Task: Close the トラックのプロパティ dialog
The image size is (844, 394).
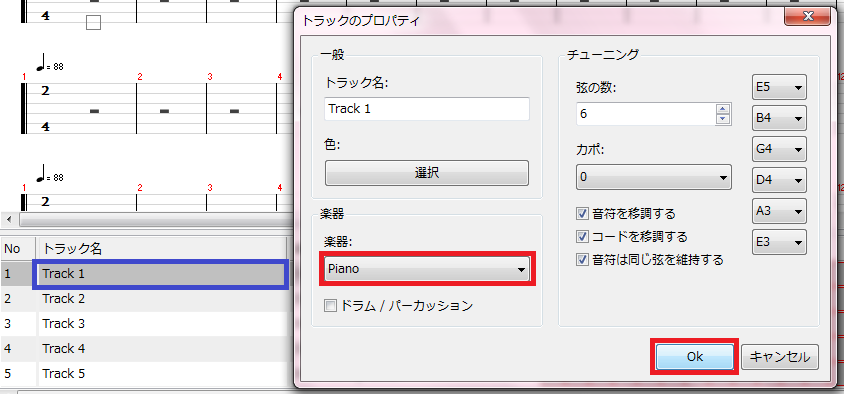Action: pyautogui.click(x=808, y=16)
